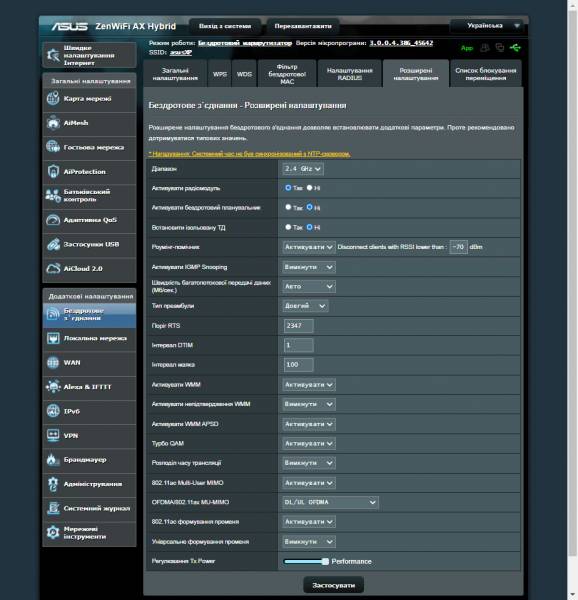Open the Turbo QAM (Турбо QAM) dropdown
Screen dimensions: 578x600
pyautogui.click(x=309, y=443)
